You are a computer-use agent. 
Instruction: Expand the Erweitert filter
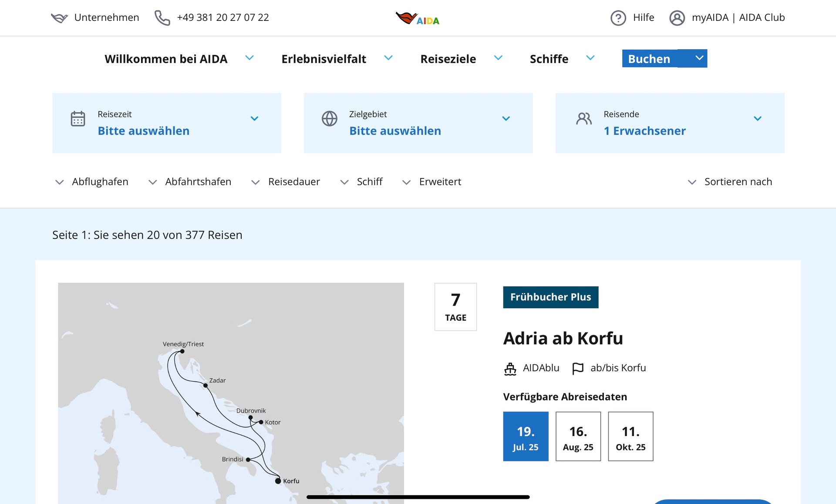[x=431, y=182]
